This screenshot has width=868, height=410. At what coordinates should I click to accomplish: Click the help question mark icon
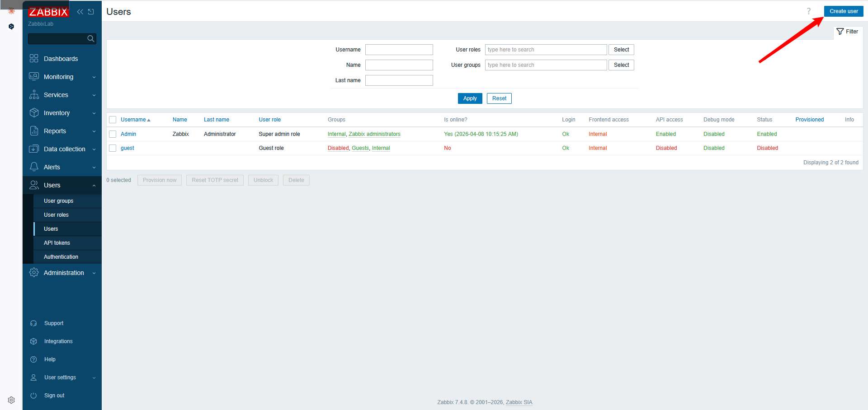point(808,11)
